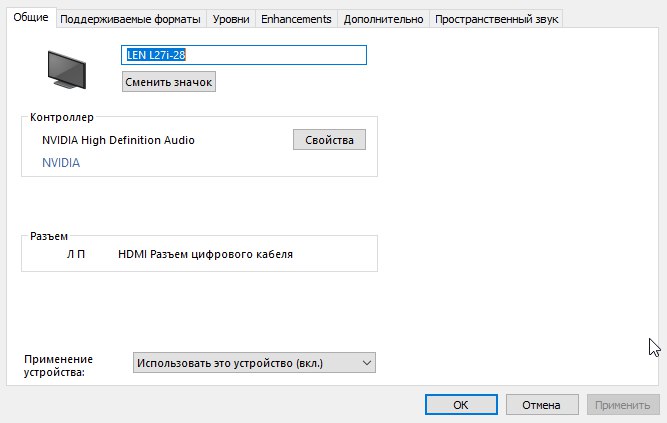The height and width of the screenshot is (423, 667).
Task: Click the Отмена button
Action: pos(542,405)
